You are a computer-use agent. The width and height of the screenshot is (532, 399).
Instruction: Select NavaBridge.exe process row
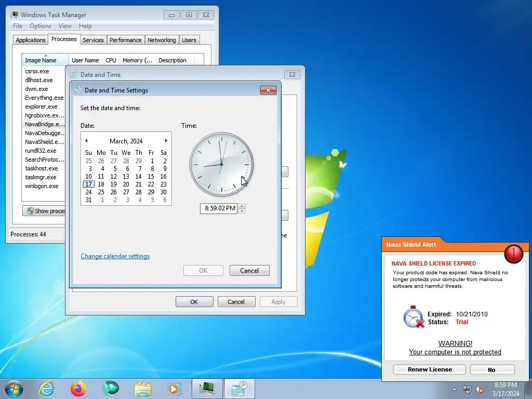(44, 124)
